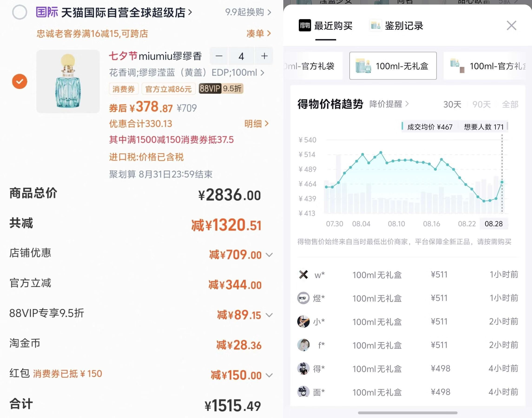Viewport: 532px width, 418px height.
Task: Tap the 官方立减86元 tag
Action: click(168, 89)
